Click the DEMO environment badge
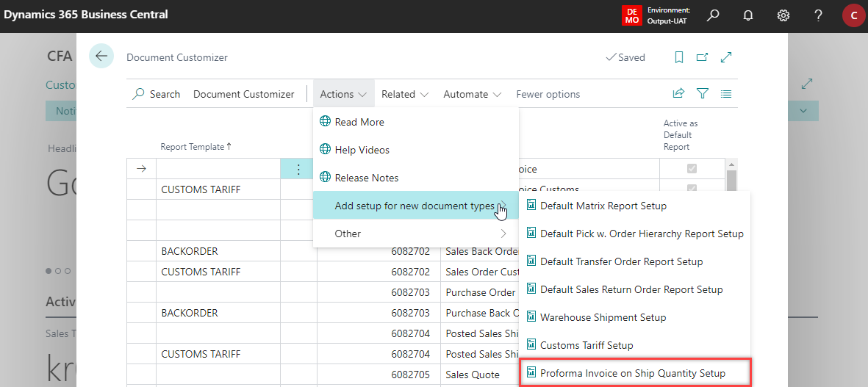 click(632, 15)
